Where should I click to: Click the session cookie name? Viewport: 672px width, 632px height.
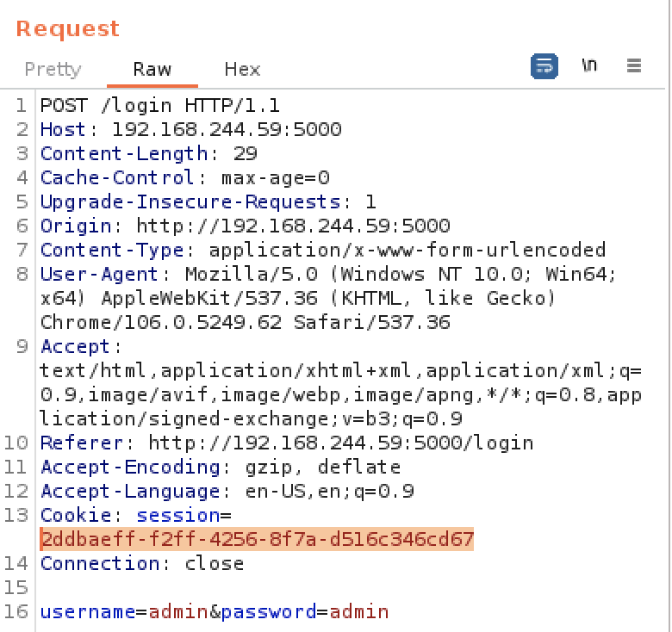[x=177, y=515]
